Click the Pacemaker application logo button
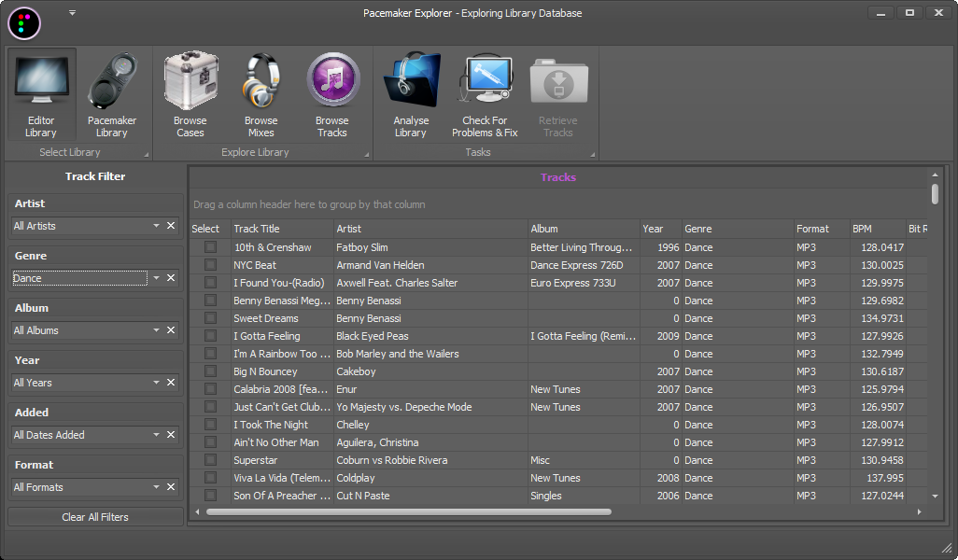This screenshot has height=560, width=958. (24, 23)
